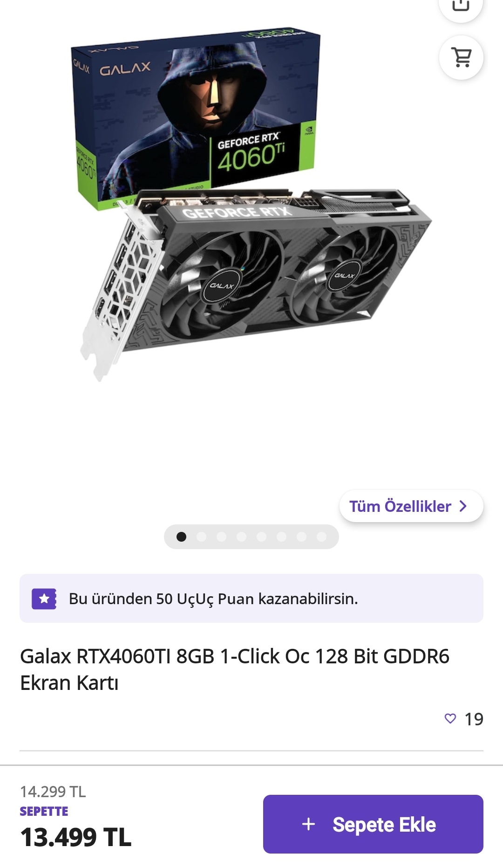Viewport: 503px width, 868px height.
Task: Open the shopping cart icon
Action: [461, 57]
